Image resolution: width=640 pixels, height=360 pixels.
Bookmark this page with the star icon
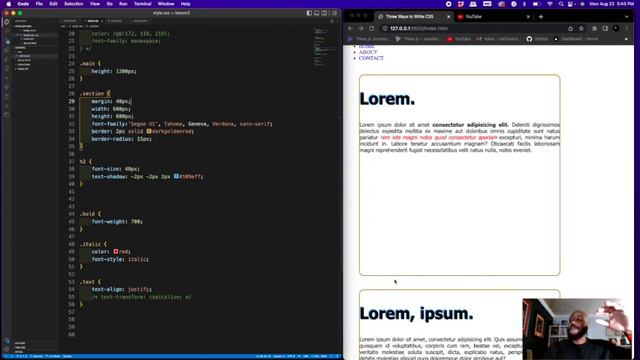581,29
